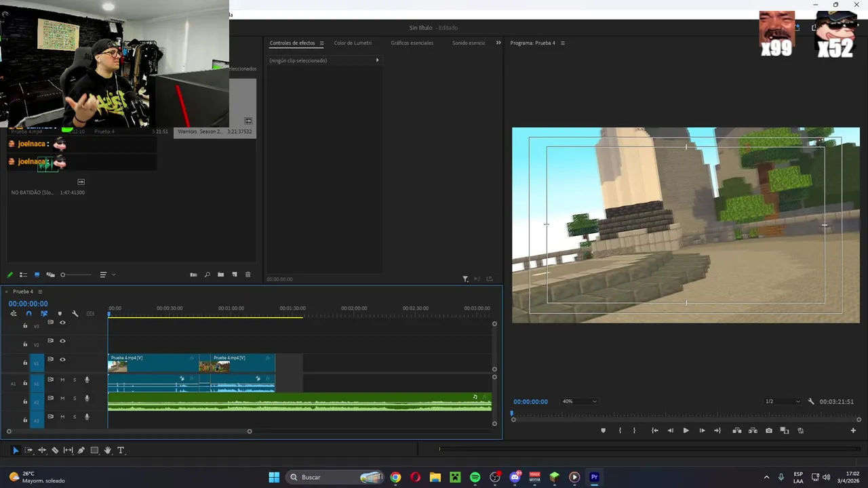Click Mark In bracket button
Screen dimensions: 868x488
tap(619, 430)
